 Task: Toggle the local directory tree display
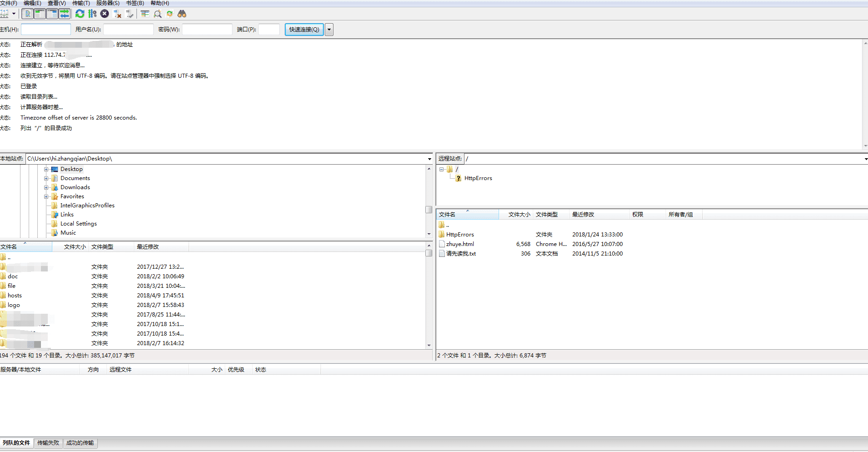pyautogui.click(x=40, y=14)
